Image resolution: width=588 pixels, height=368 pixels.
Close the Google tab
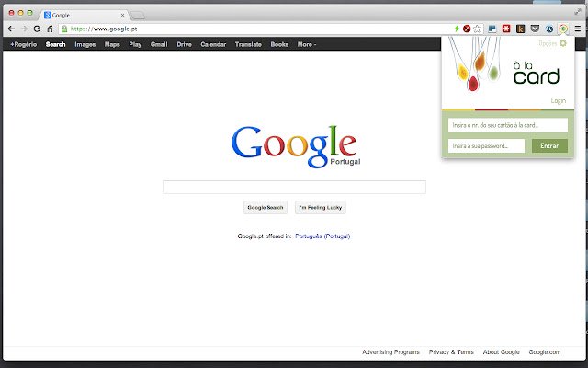(x=122, y=15)
